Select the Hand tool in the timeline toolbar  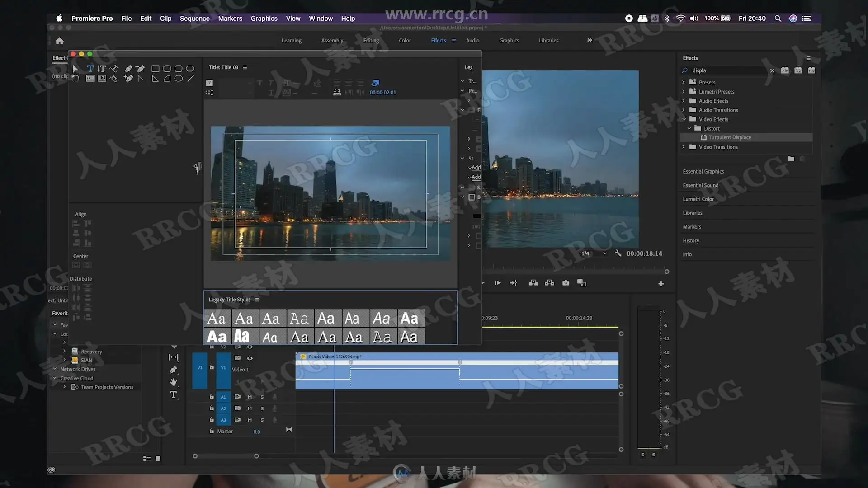tap(173, 382)
